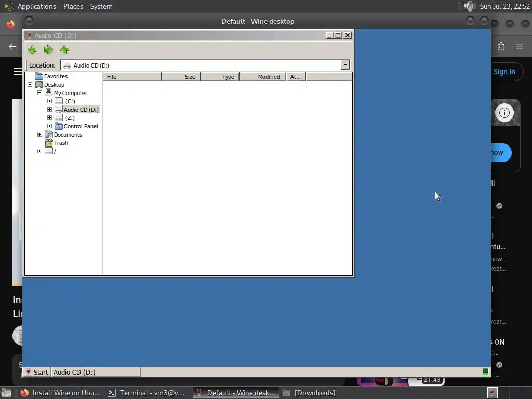Viewport: 532px width, 399px height.
Task: Expand the (C:) drive node
Action: click(49, 101)
